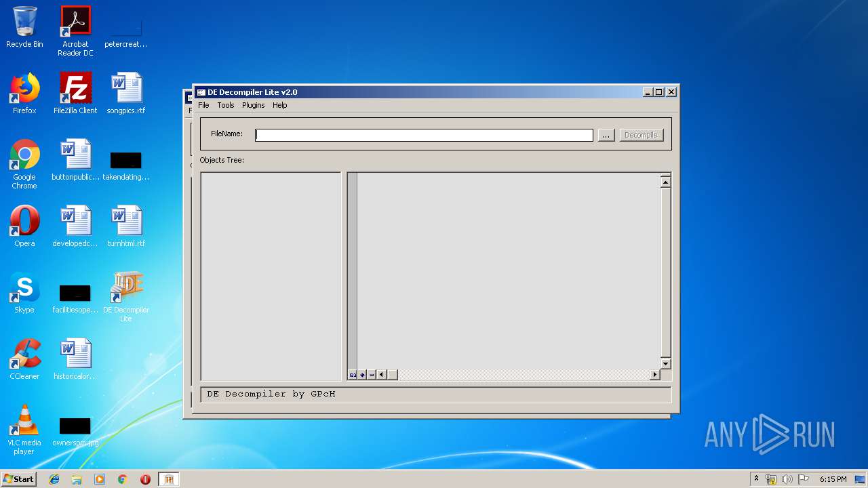Open Windows Media Player from taskbar
This screenshot has height=488, width=868.
pyautogui.click(x=100, y=479)
